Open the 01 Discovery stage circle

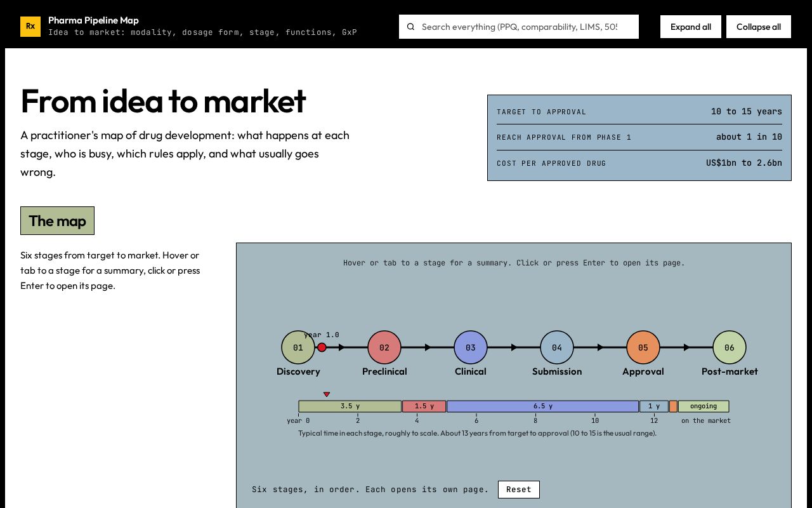pos(298,347)
